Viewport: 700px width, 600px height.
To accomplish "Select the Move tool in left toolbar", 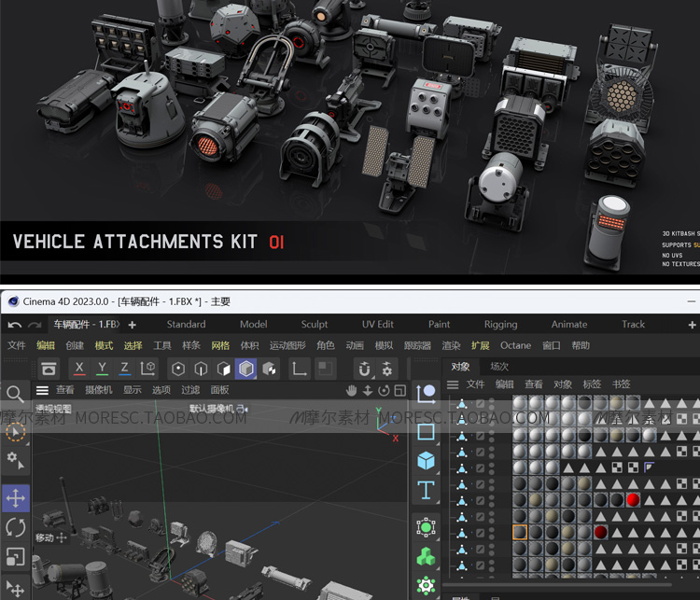I will [16, 497].
